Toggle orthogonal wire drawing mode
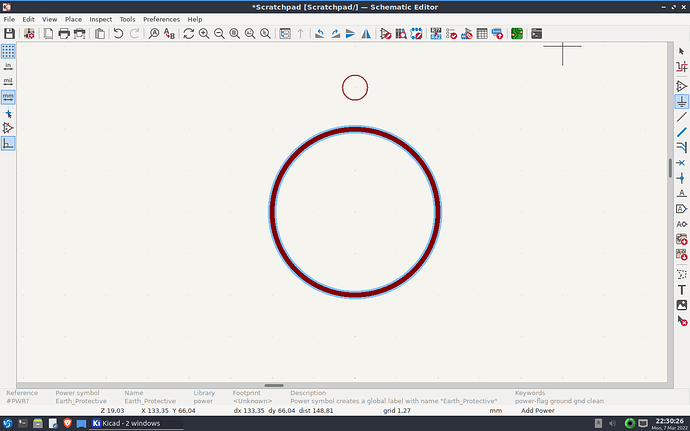The image size is (690, 431). [x=8, y=144]
